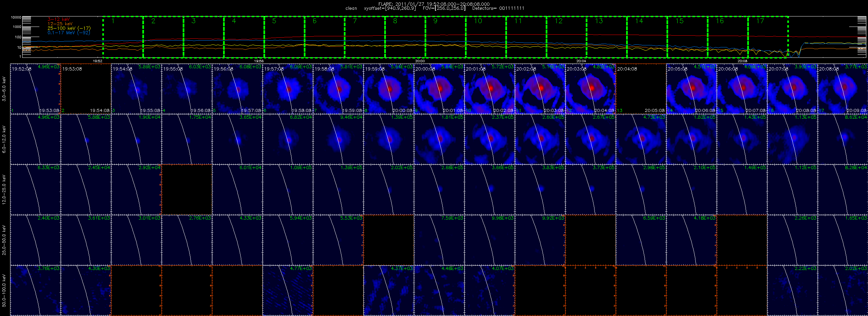Click the '4.37E+03' value in bottom row
868x316 pixels.
402,269
